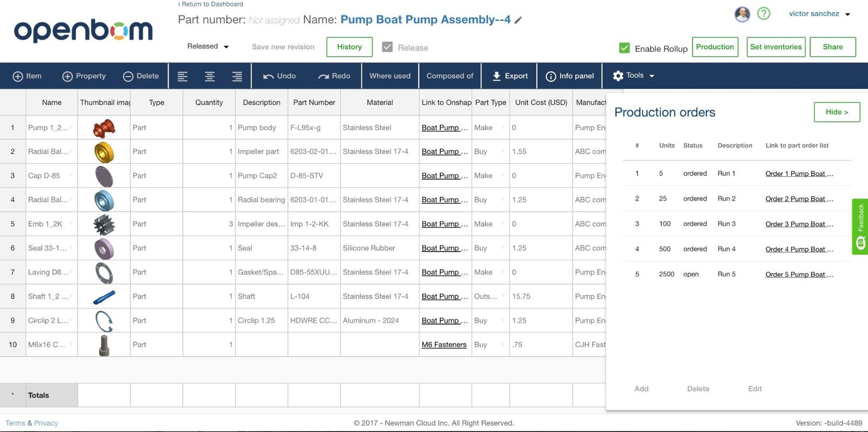The image size is (868, 432).
Task: Click the align right icon in toolbar
Action: tap(237, 76)
